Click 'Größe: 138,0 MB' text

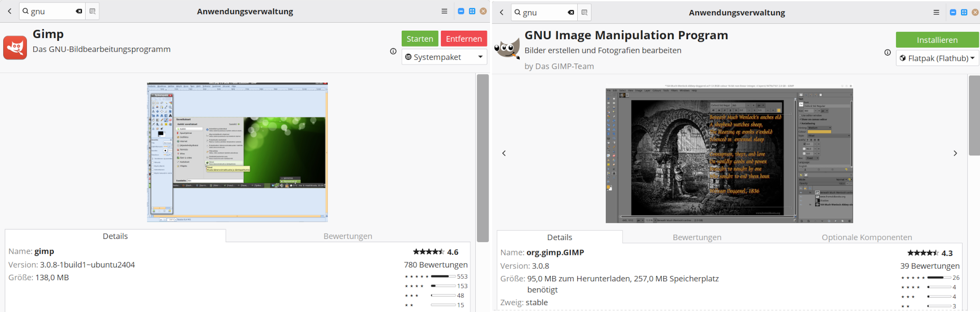pos(39,277)
